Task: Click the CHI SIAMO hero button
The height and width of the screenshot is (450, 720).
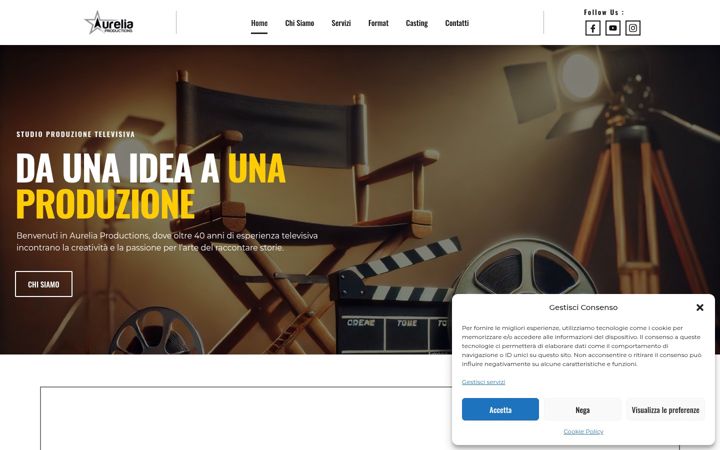Action: [x=44, y=284]
